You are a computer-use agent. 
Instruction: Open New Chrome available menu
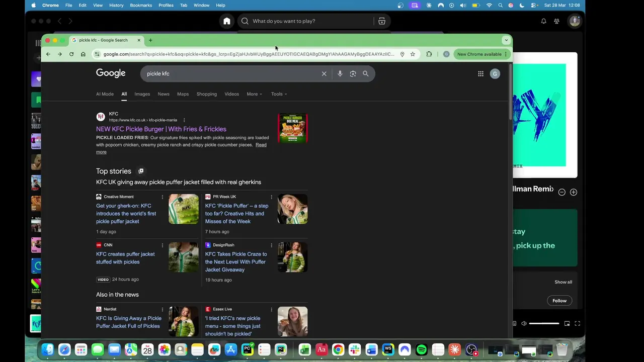[x=482, y=54]
